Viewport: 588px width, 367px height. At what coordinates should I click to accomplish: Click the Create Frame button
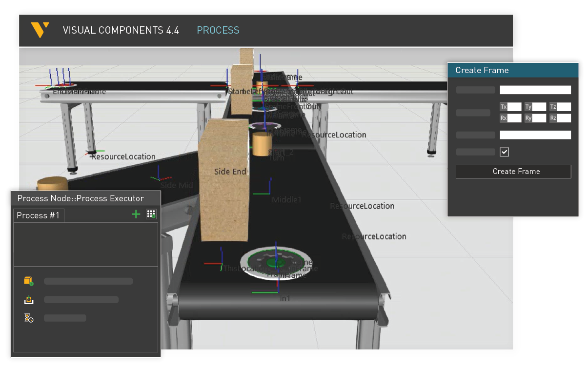[x=513, y=172]
